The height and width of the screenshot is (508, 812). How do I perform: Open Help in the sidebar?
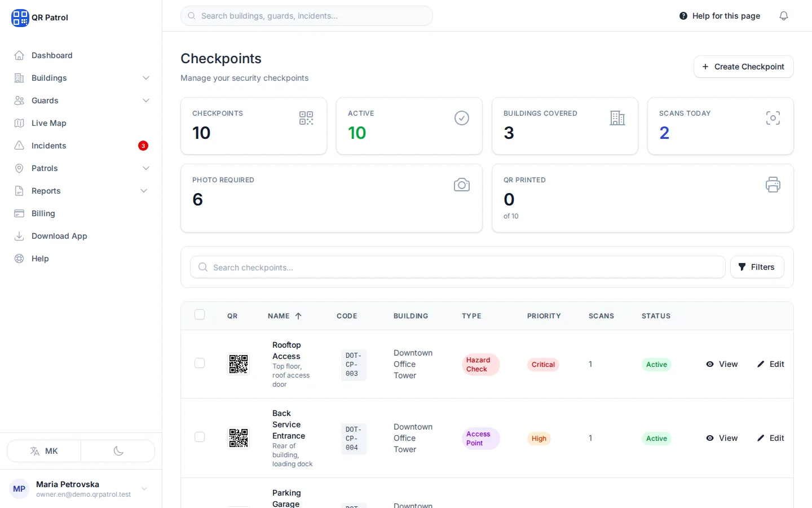[x=81, y=259]
